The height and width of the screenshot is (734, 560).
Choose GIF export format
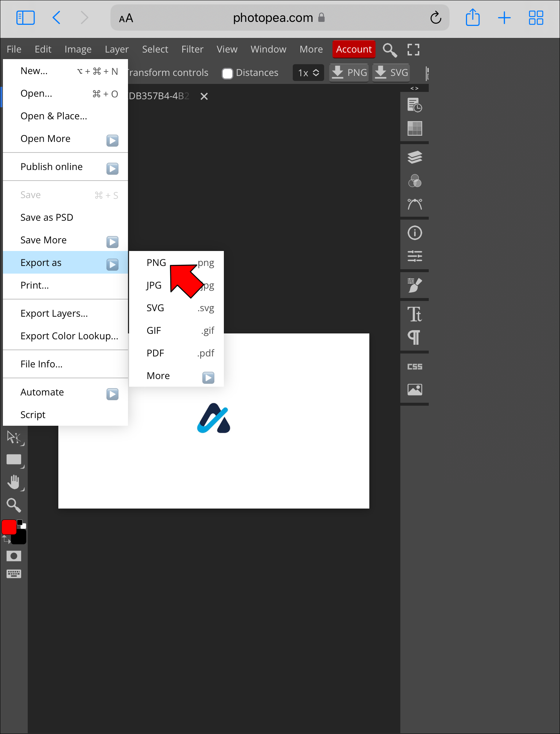176,331
